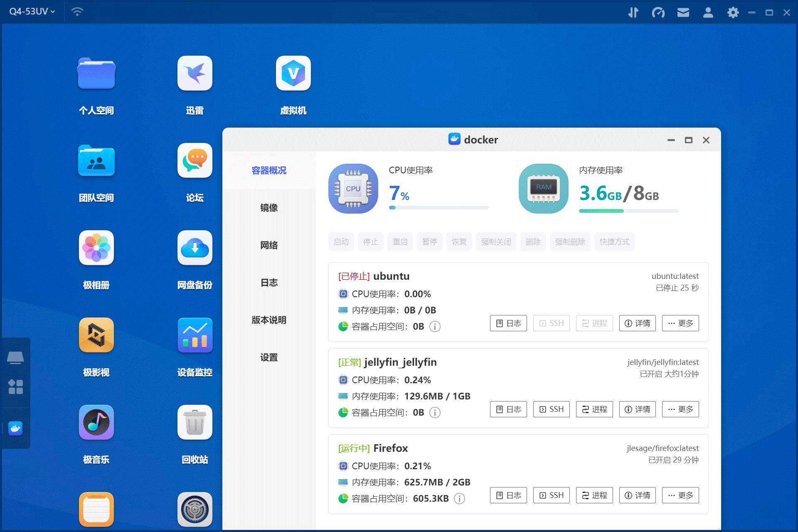Open the 设备监控 device monitor icon
798x532 pixels.
click(x=195, y=335)
